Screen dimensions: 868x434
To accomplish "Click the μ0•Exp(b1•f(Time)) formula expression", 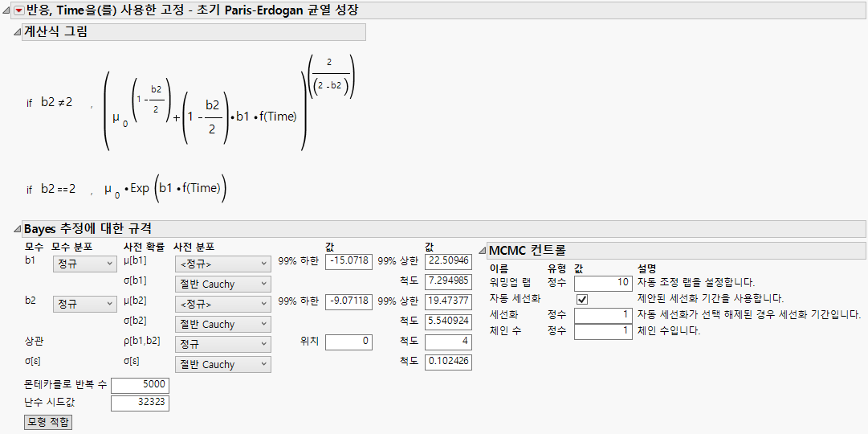I will coord(166,189).
